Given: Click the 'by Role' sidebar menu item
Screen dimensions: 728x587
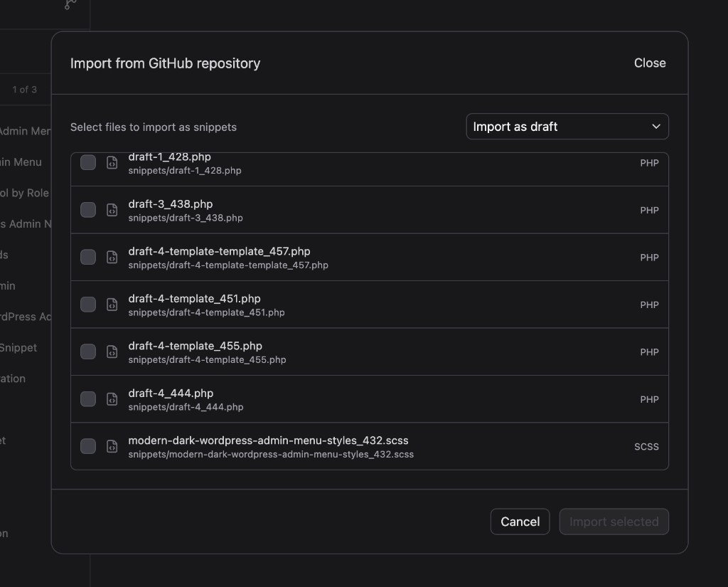Looking at the screenshot, I should pos(24,193).
